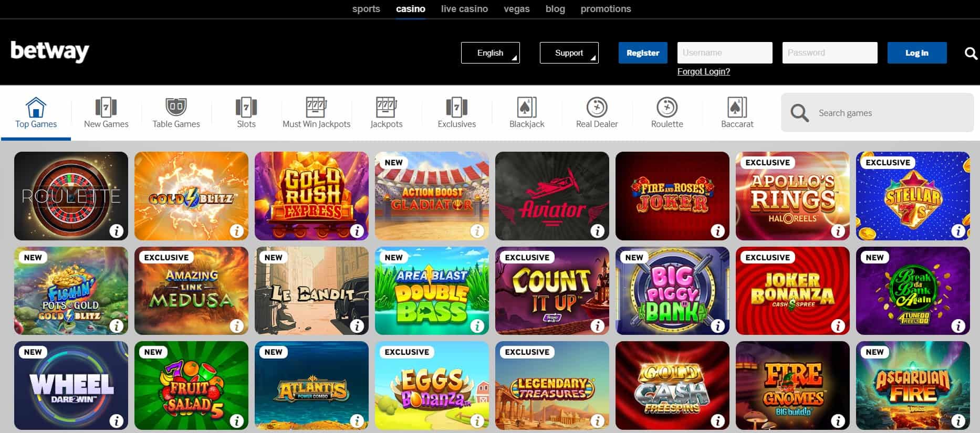980x433 pixels.
Task: Select the Baccarat category icon
Action: click(x=737, y=107)
